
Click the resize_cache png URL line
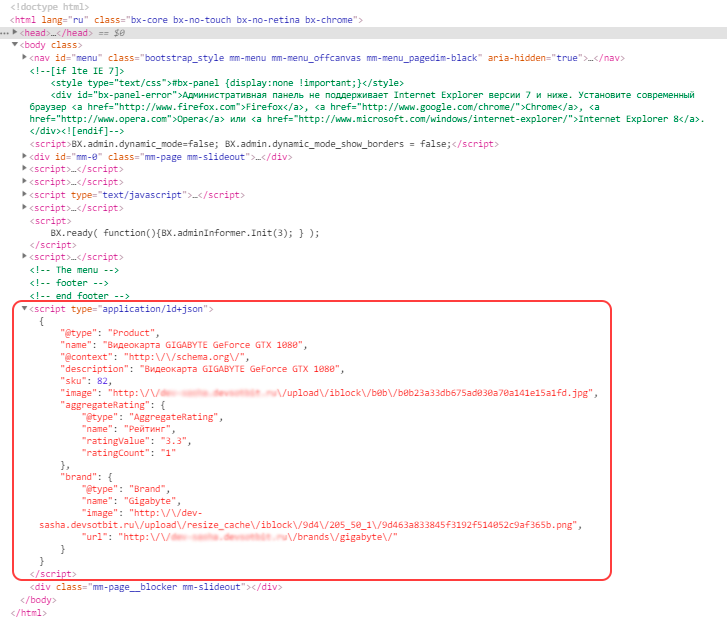coord(310,525)
